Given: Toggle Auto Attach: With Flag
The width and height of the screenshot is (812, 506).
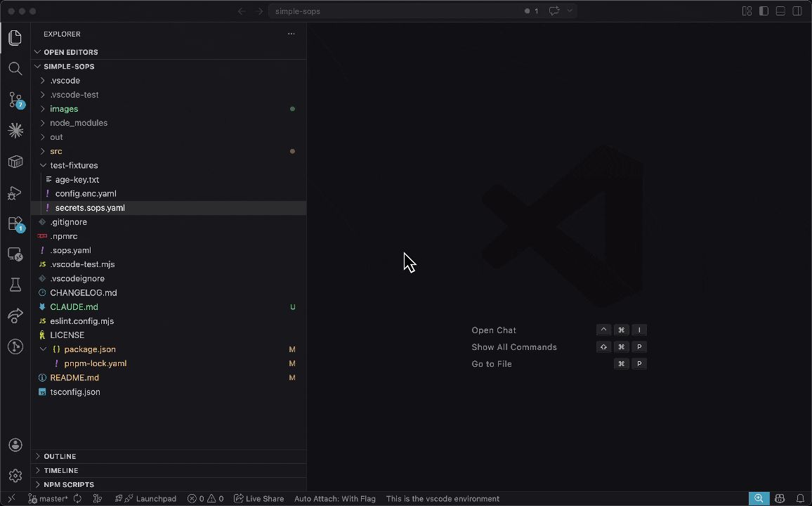Looking at the screenshot, I should [x=335, y=499].
